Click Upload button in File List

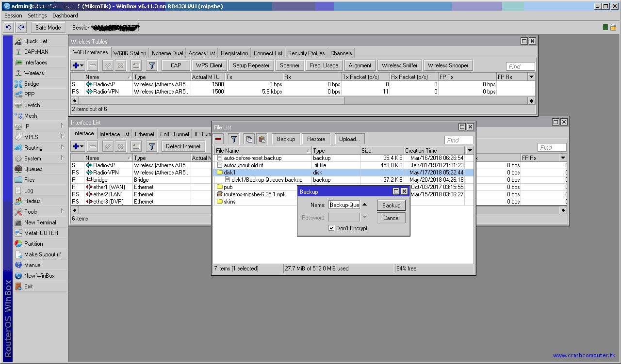pyautogui.click(x=349, y=139)
